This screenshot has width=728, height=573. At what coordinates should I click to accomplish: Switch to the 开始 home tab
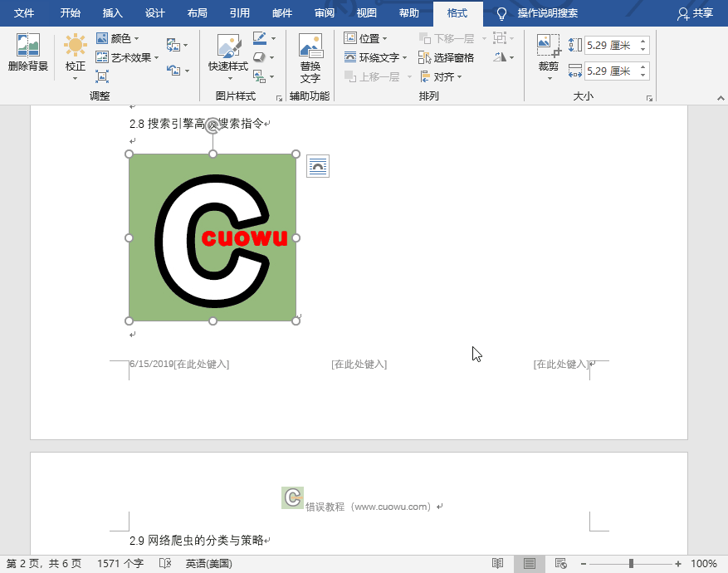[70, 13]
